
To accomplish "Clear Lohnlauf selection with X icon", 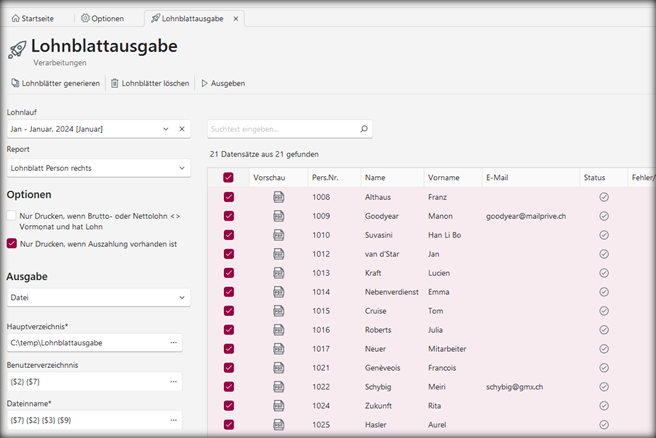I will click(182, 129).
